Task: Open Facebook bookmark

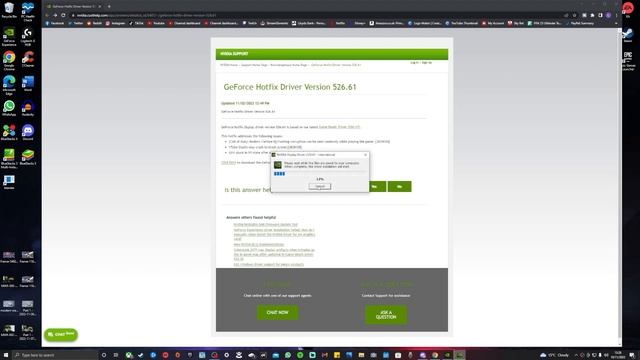Action: 55,23
